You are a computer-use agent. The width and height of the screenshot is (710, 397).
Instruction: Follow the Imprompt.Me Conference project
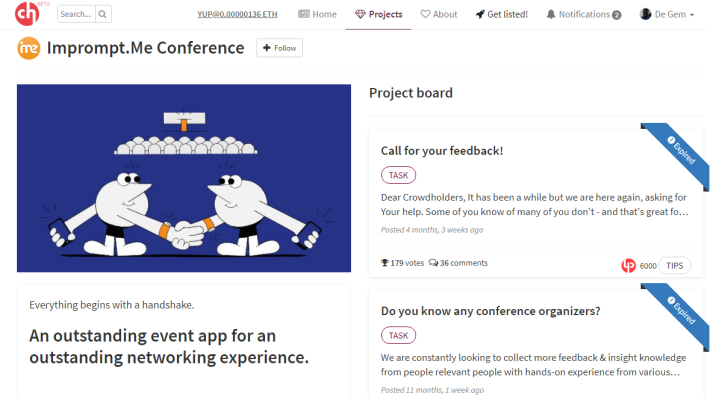[x=279, y=48]
